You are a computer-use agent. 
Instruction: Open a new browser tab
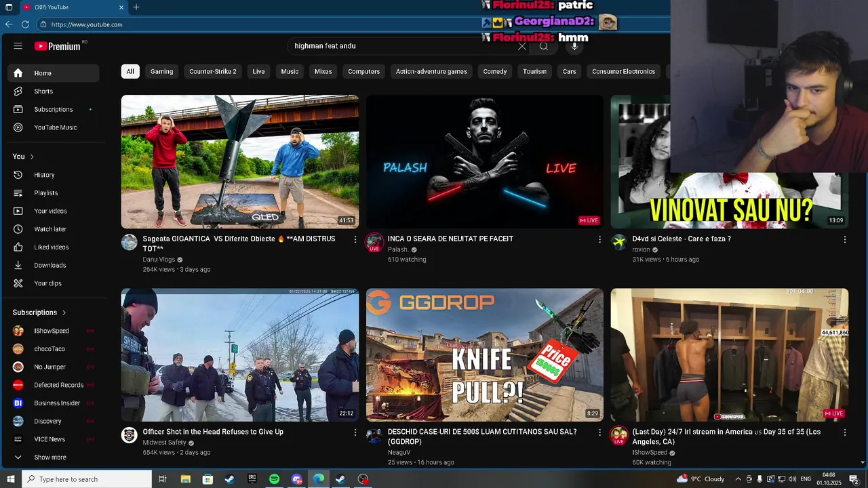pos(136,7)
